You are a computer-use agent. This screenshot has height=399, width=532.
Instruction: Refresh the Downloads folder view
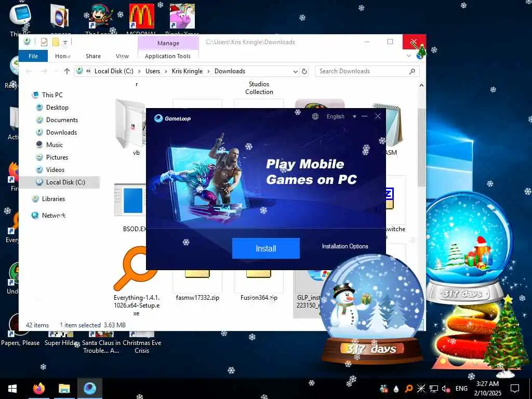point(304,71)
